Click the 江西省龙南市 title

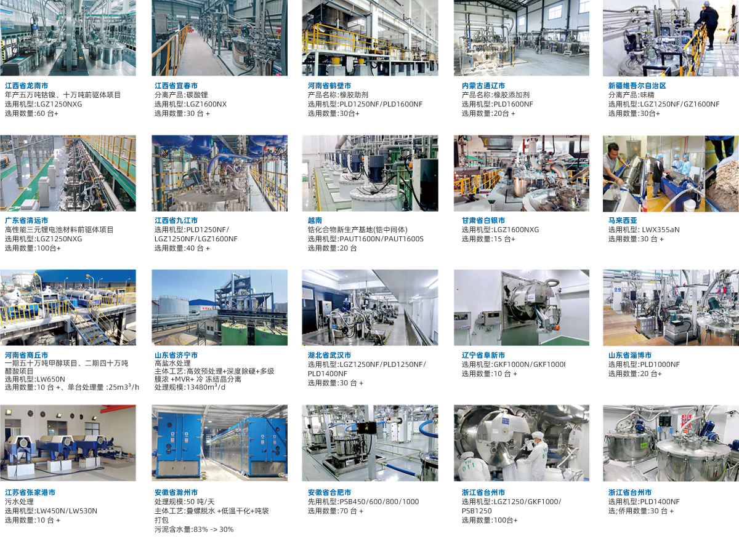[26, 86]
